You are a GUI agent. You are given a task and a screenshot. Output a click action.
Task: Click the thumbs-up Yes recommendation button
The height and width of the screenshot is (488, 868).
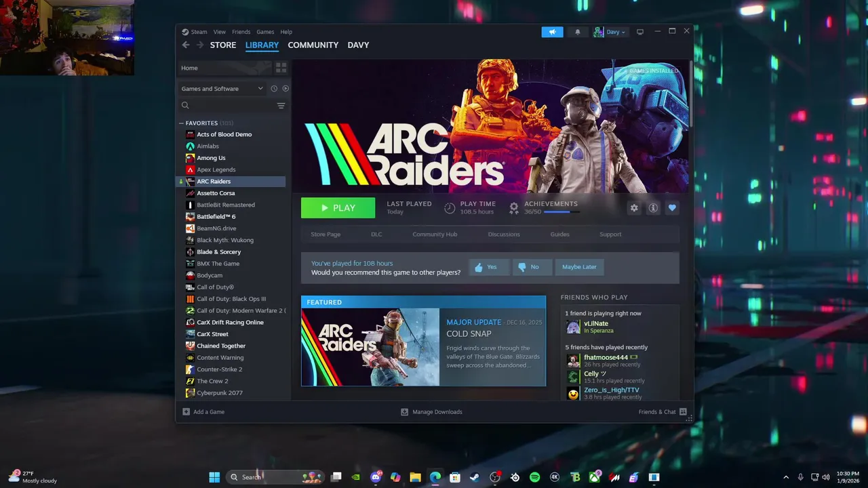click(x=488, y=267)
